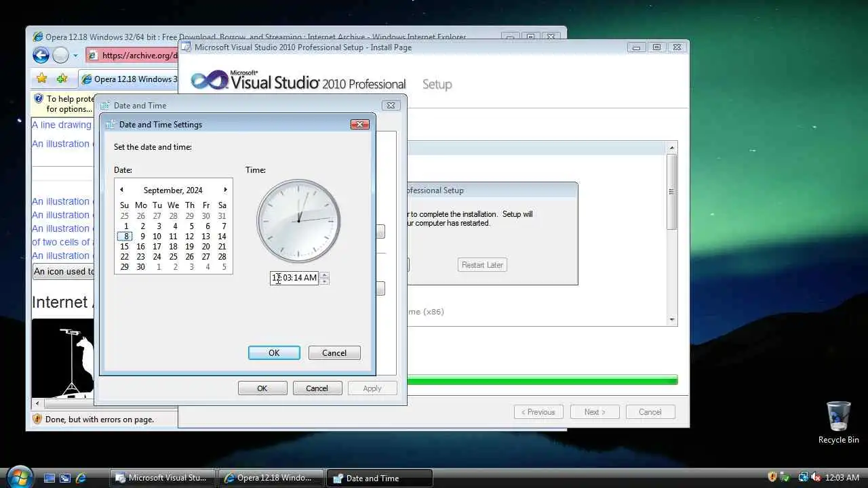Click the Next button in Visual Studio Setup
This screenshot has height=488, width=868.
(x=595, y=412)
